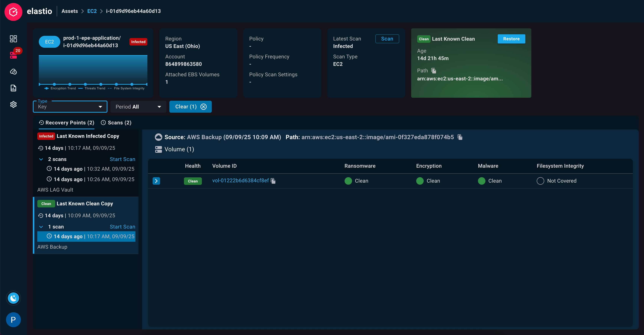Open the cloud backup schedule icon
The height and width of the screenshot is (335, 644).
point(13,72)
